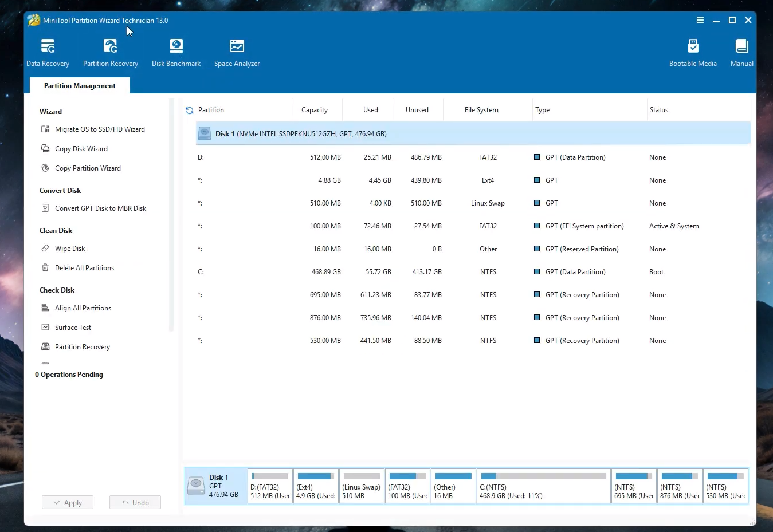Click the 530 MB NTFS block in disk map
Screen dimensions: 773x532
725,486
